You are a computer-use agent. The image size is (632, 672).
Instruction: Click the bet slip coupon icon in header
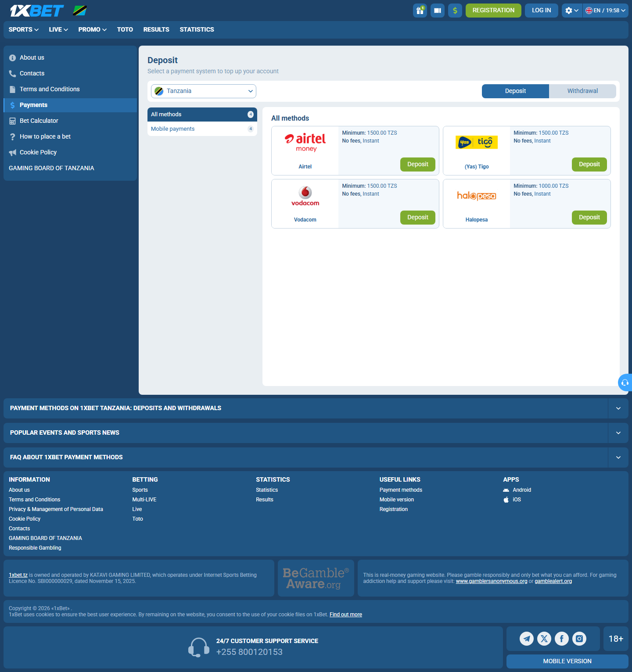[x=438, y=11]
